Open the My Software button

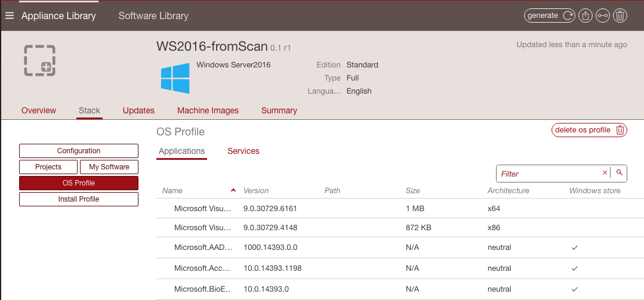(109, 167)
